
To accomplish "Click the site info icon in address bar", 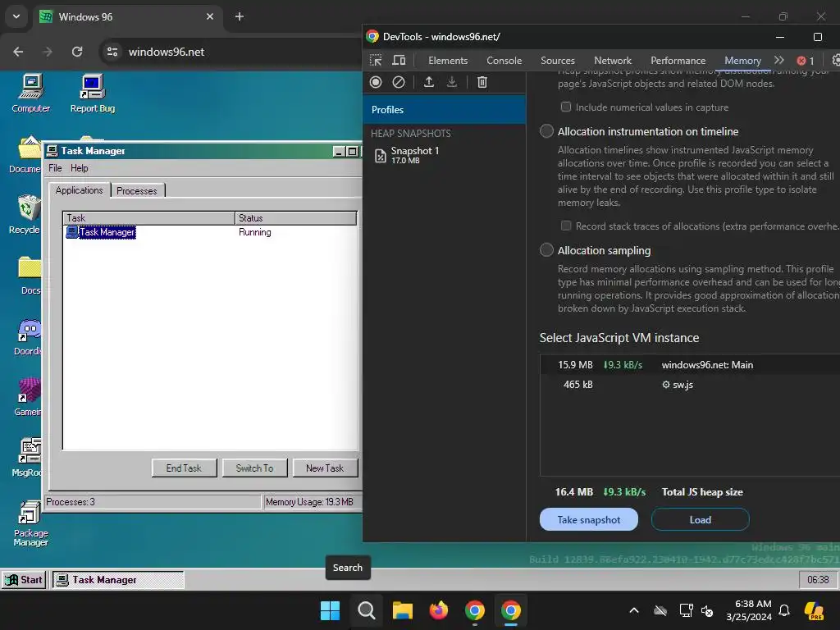I will [x=112, y=52].
